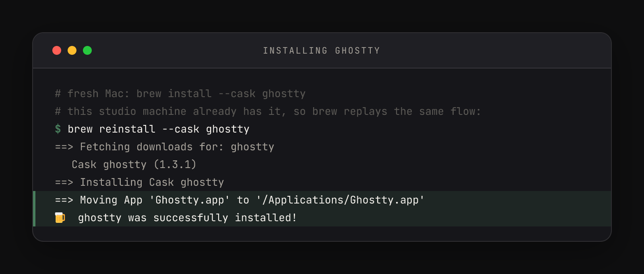Click the line starting 'Moving App Ghostty.app'
The image size is (644, 274).
tap(240, 200)
